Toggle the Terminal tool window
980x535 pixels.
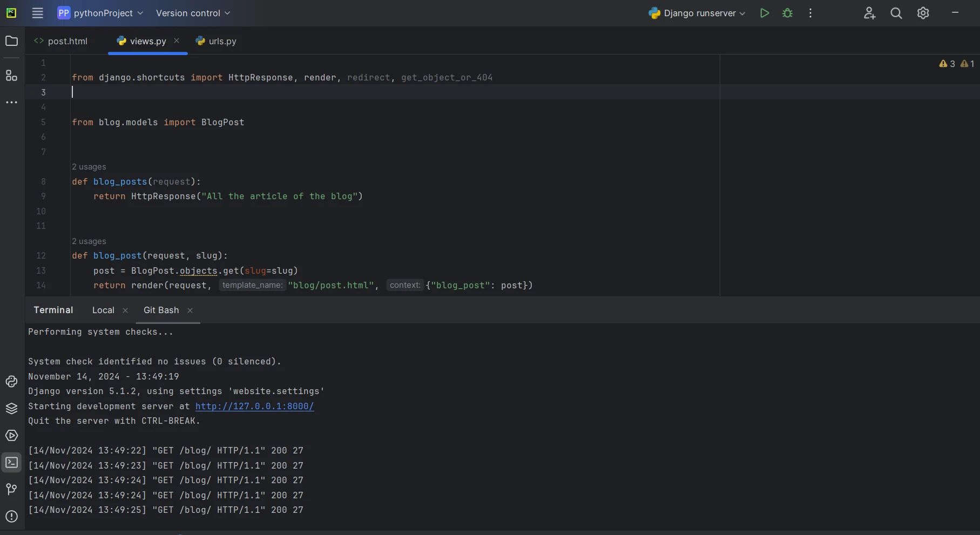tap(11, 463)
